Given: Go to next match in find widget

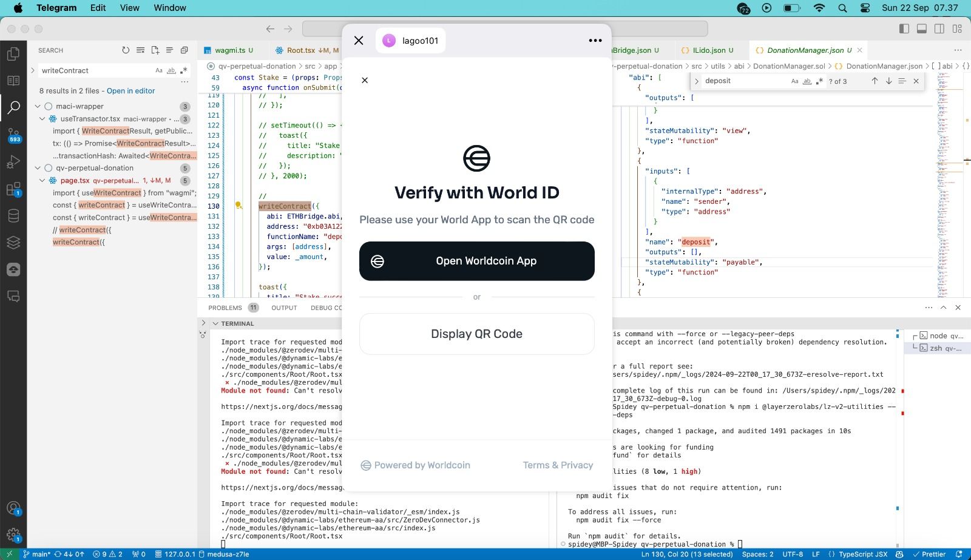Looking at the screenshot, I should tap(888, 81).
